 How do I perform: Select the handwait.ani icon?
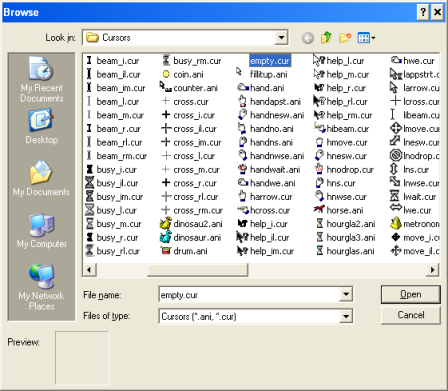tap(242, 169)
